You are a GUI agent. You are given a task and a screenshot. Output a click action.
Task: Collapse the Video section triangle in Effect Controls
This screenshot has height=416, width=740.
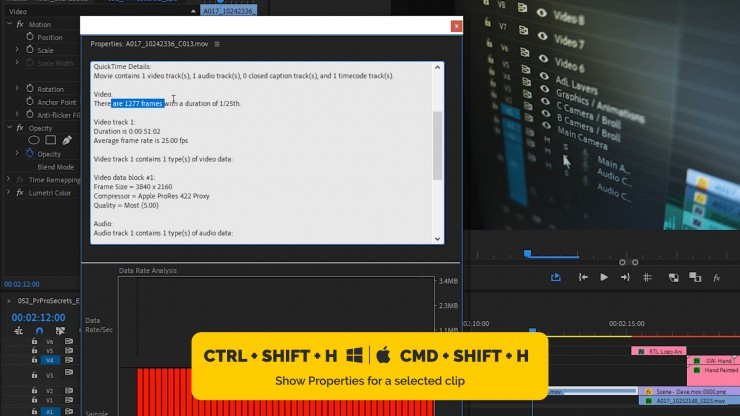click(193, 11)
